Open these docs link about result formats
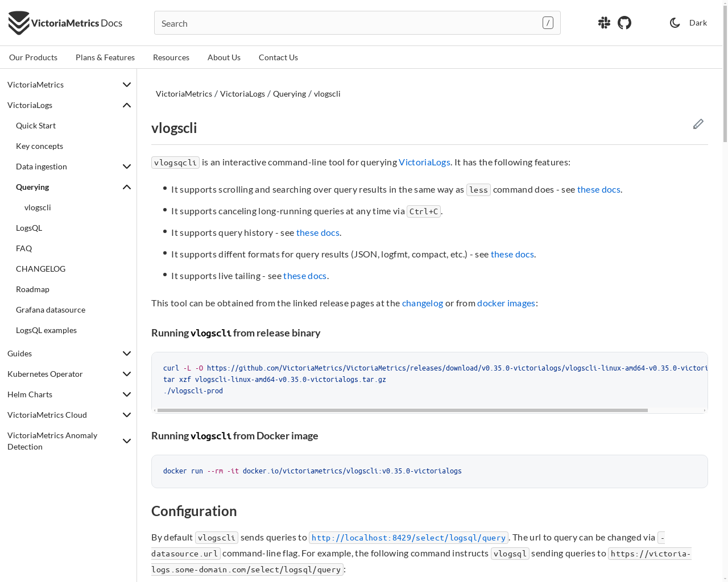This screenshot has width=728, height=582. pos(512,254)
